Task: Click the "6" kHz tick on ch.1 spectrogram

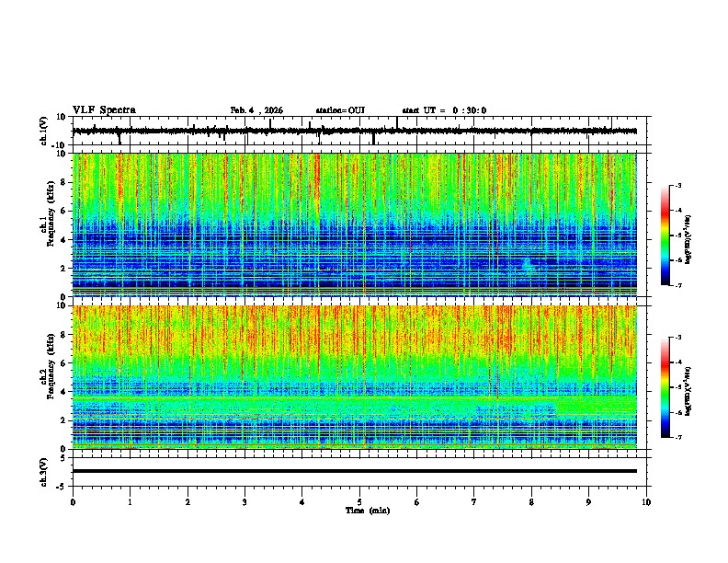Action: [x=63, y=211]
